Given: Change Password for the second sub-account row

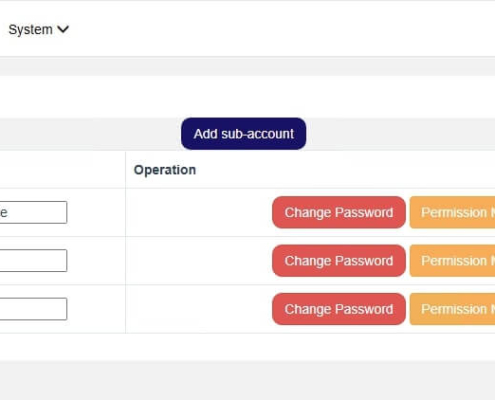Looking at the screenshot, I should click(339, 261).
